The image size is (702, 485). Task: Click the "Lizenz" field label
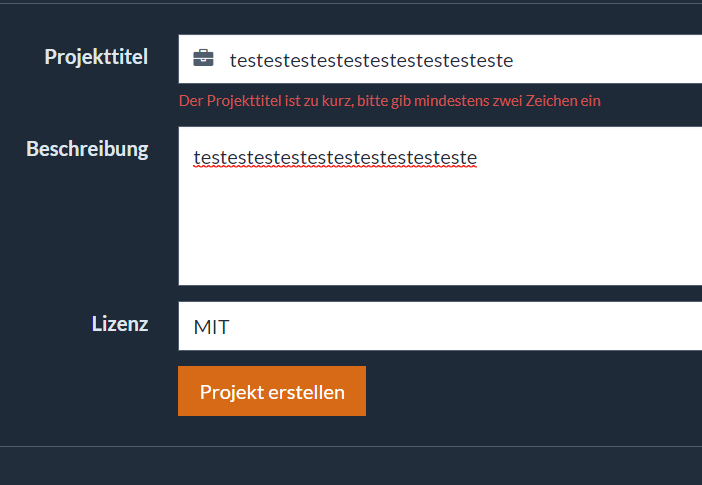point(120,324)
